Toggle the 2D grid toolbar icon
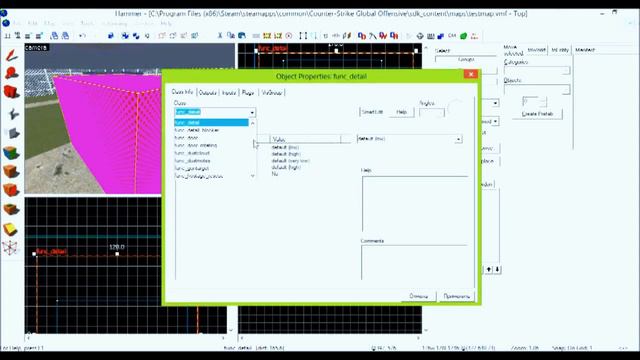 7,36
